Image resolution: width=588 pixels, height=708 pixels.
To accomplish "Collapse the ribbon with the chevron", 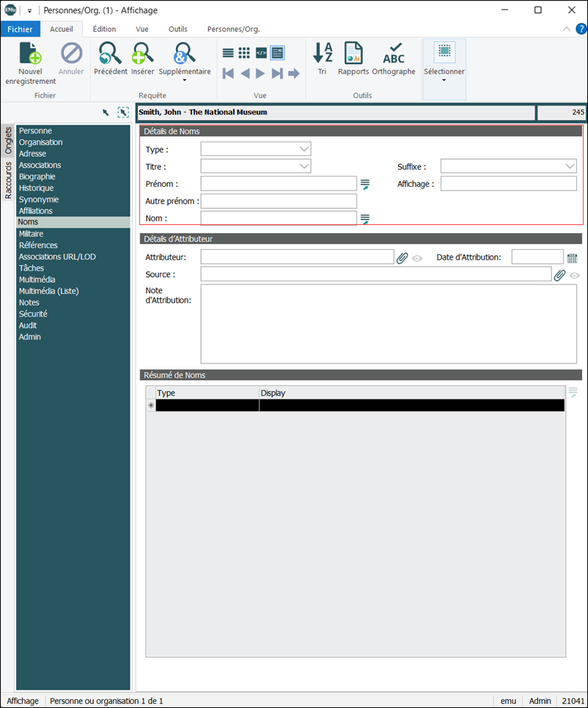I will pyautogui.click(x=566, y=29).
